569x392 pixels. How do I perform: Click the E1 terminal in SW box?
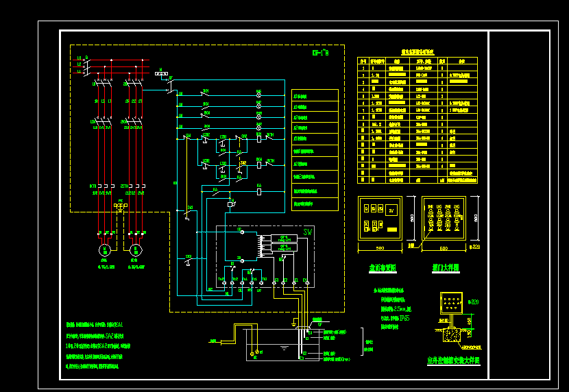click(295, 282)
